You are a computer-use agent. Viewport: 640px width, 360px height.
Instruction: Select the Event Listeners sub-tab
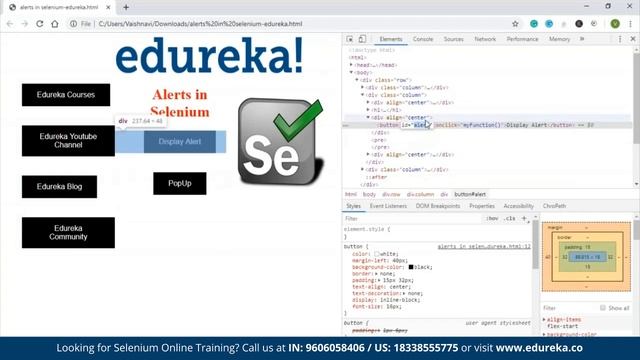click(388, 206)
